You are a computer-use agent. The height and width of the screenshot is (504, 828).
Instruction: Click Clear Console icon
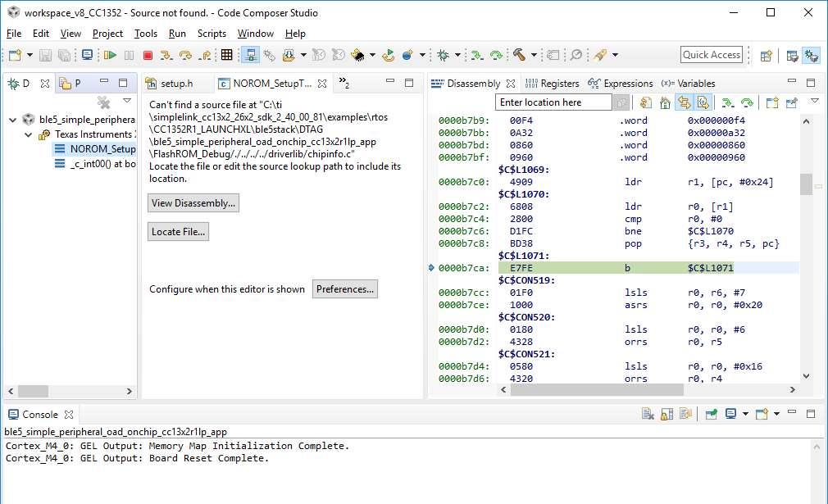[x=646, y=415]
